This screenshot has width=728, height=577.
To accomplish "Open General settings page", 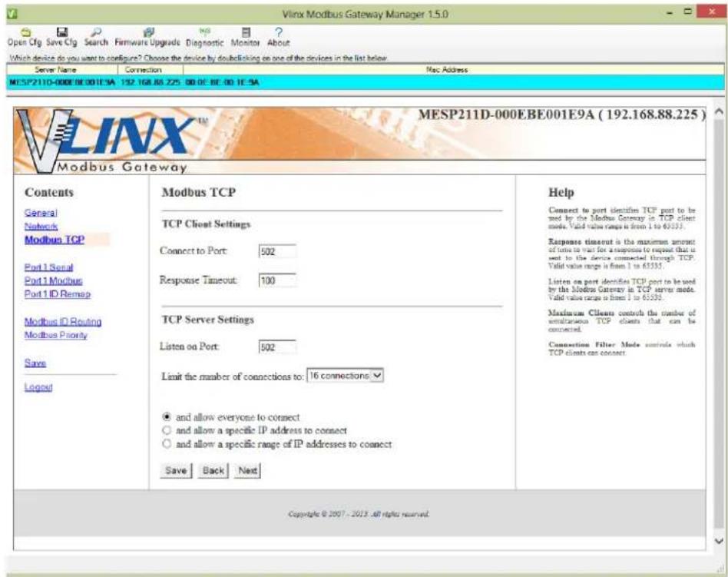I will [x=41, y=213].
